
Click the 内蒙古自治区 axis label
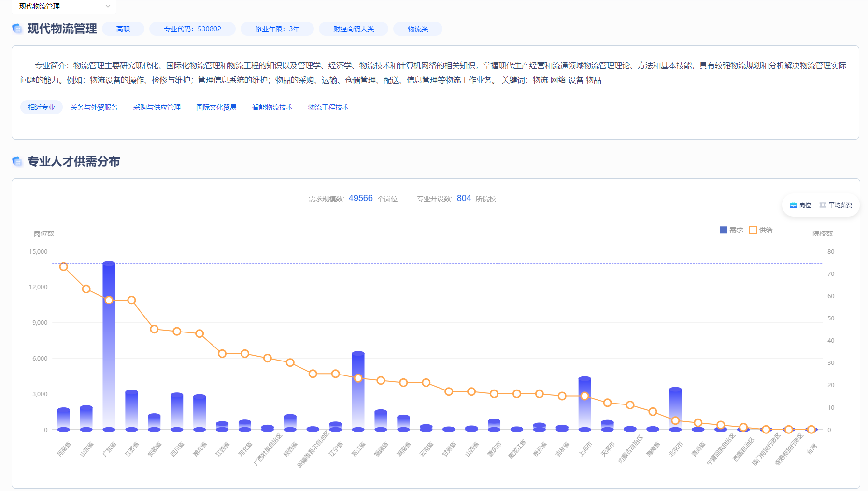tap(630, 449)
